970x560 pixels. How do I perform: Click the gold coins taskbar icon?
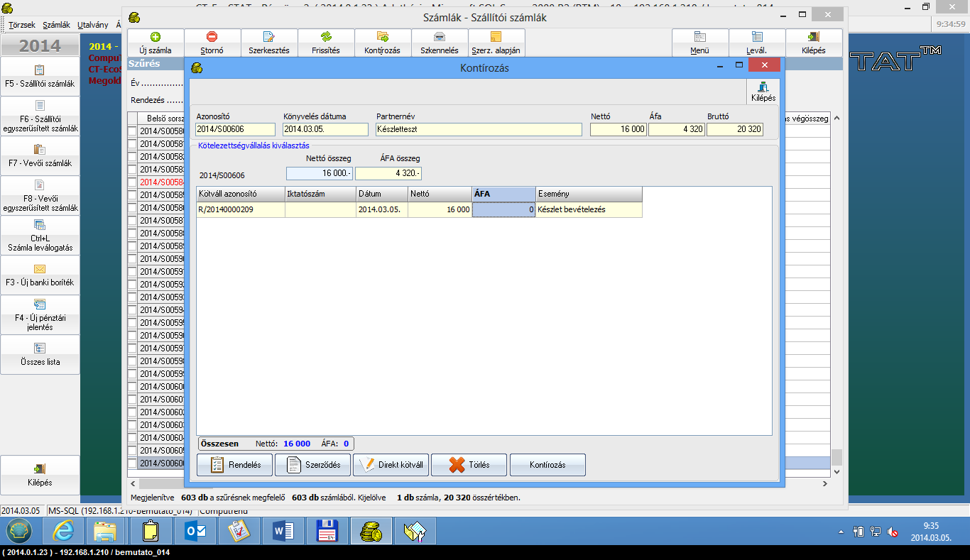click(371, 531)
